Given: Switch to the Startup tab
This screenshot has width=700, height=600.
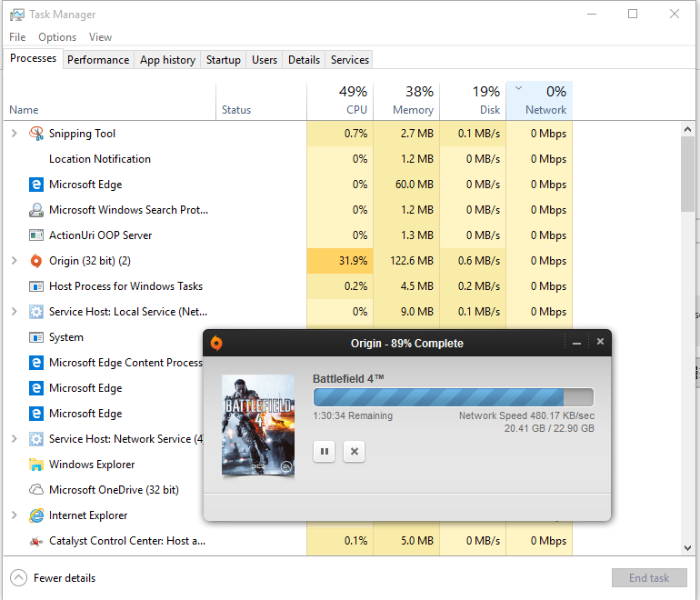Looking at the screenshot, I should [x=224, y=60].
